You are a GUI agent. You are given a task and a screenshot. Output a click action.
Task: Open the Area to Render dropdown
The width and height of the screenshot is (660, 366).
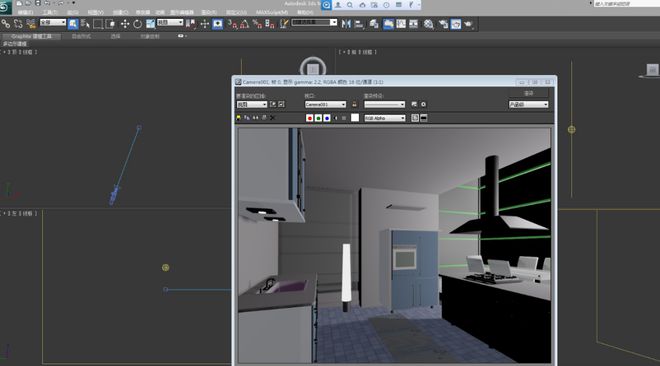tap(252, 104)
